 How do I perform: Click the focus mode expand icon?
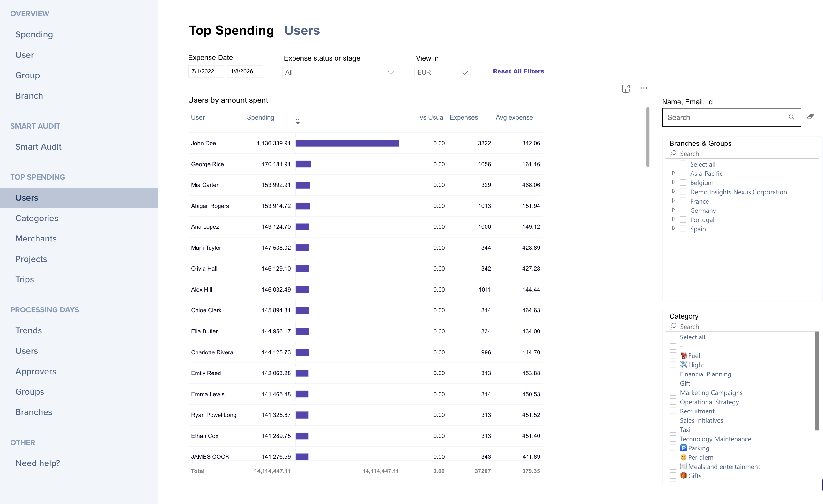coord(626,88)
